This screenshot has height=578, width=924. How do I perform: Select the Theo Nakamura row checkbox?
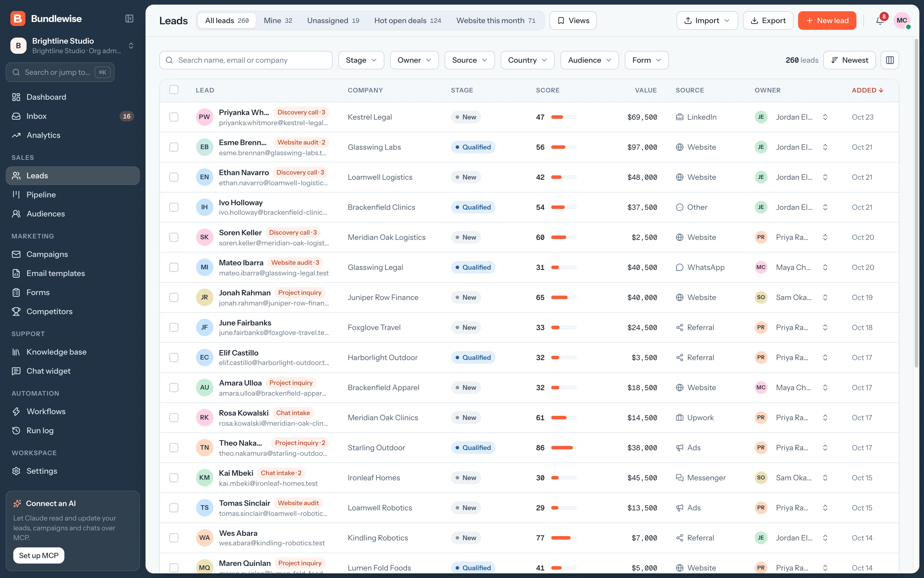[x=174, y=448]
